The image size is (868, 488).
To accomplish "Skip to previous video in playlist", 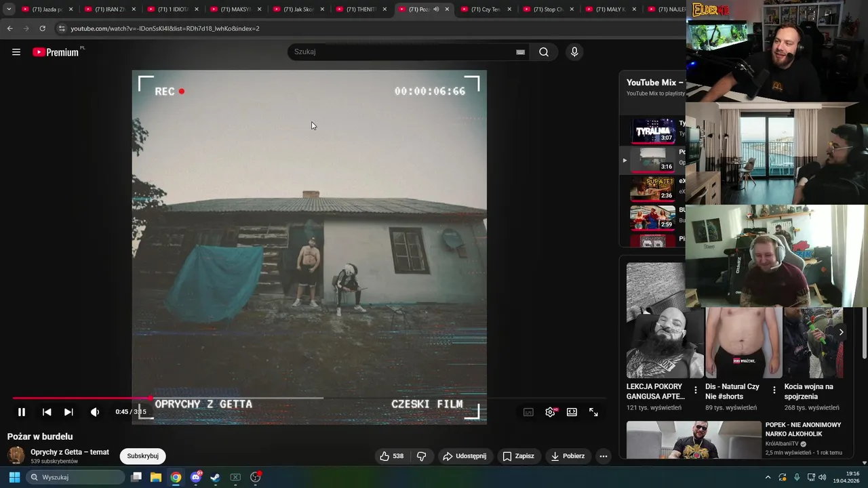I will [47, 412].
